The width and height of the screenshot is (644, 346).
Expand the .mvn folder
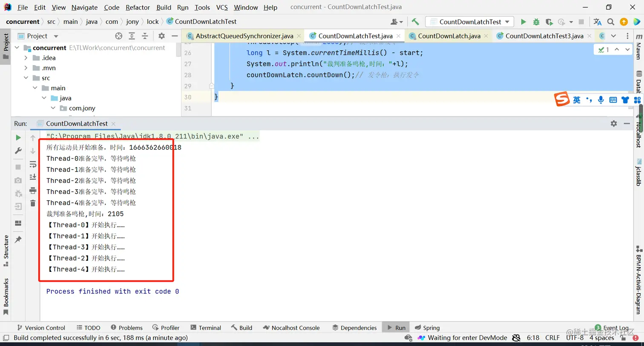tap(26, 68)
